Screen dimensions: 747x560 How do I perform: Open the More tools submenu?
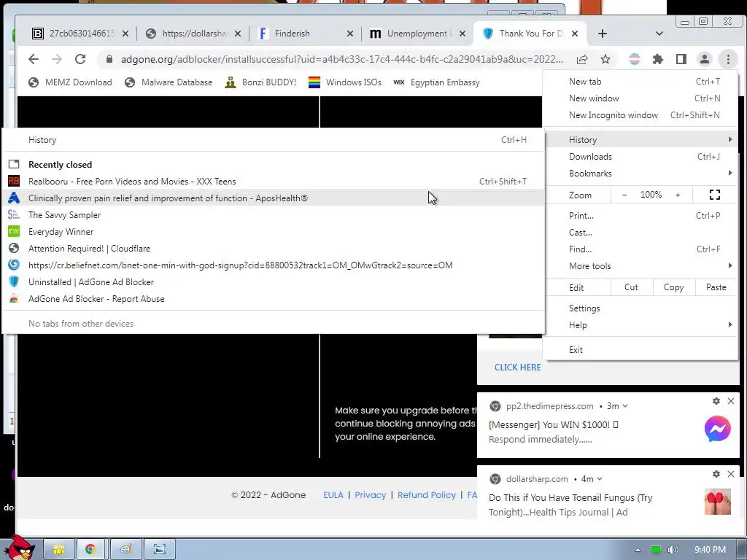[x=640, y=265]
